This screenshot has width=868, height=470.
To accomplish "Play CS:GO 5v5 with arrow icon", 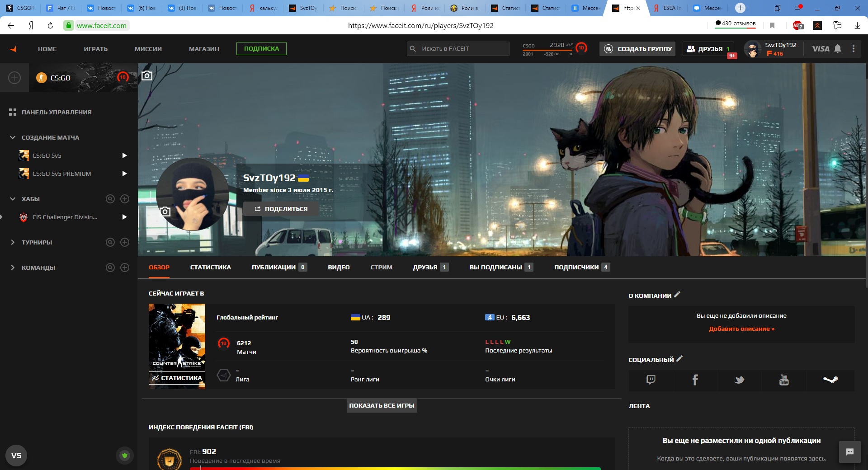I will (124, 155).
